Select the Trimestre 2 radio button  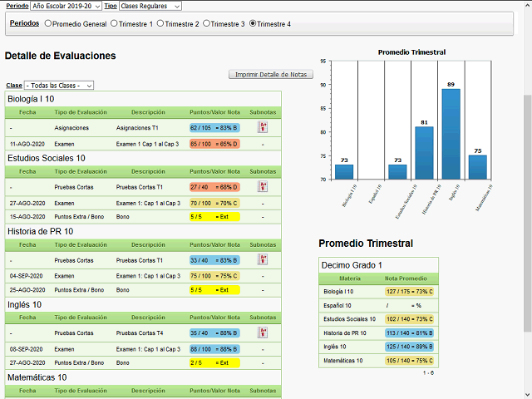160,23
